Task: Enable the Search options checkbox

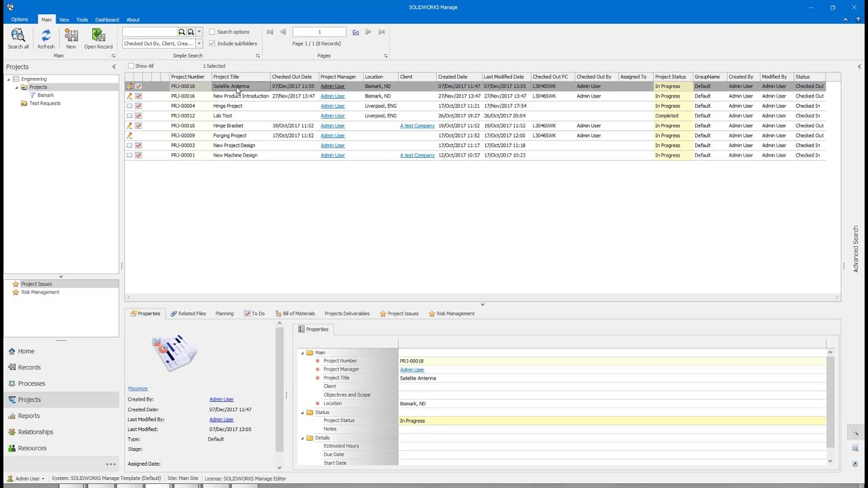Action: click(x=212, y=32)
